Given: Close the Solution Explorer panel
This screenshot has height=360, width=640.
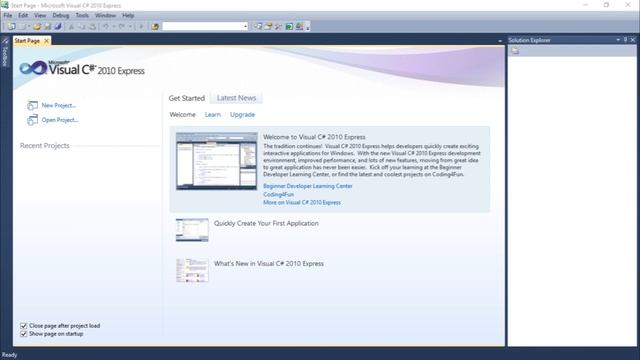Looking at the screenshot, I should [633, 40].
